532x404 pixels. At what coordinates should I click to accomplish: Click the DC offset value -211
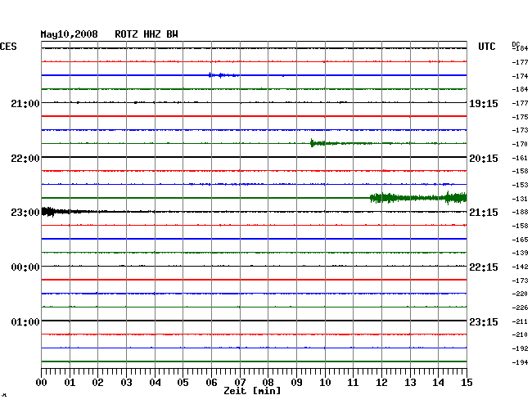coord(520,321)
